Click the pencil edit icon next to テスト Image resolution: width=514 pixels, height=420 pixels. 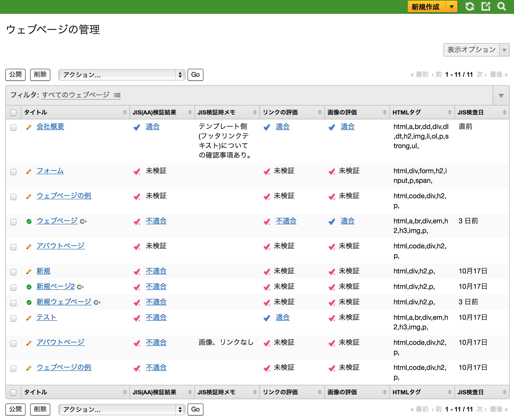29,318
